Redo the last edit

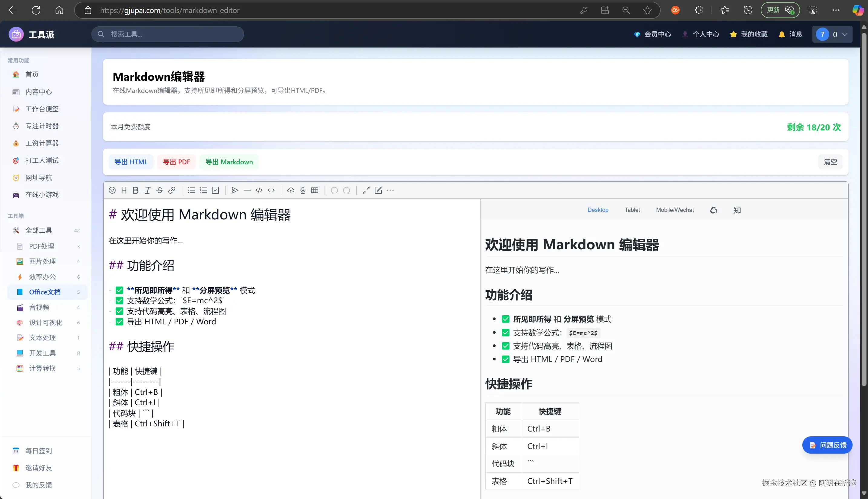pos(347,190)
